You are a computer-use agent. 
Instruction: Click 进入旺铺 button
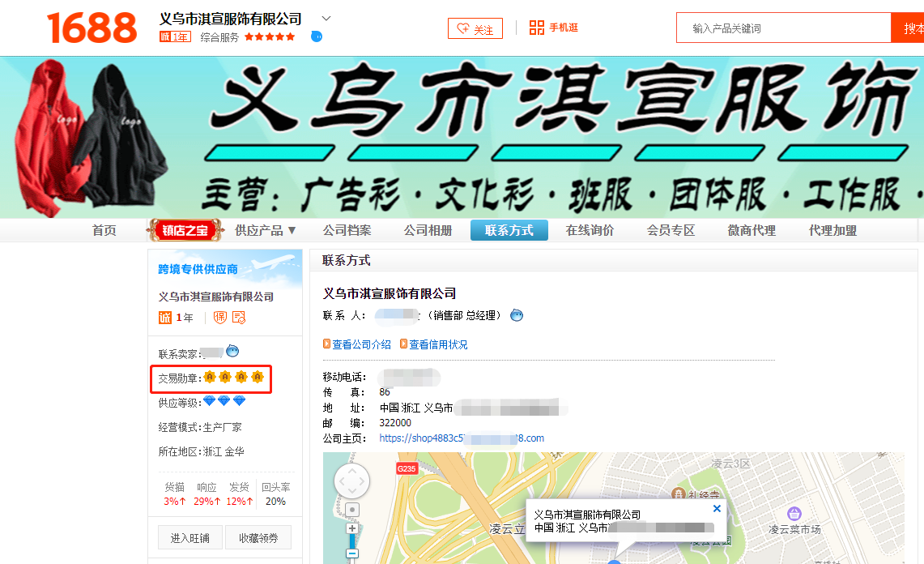189,537
